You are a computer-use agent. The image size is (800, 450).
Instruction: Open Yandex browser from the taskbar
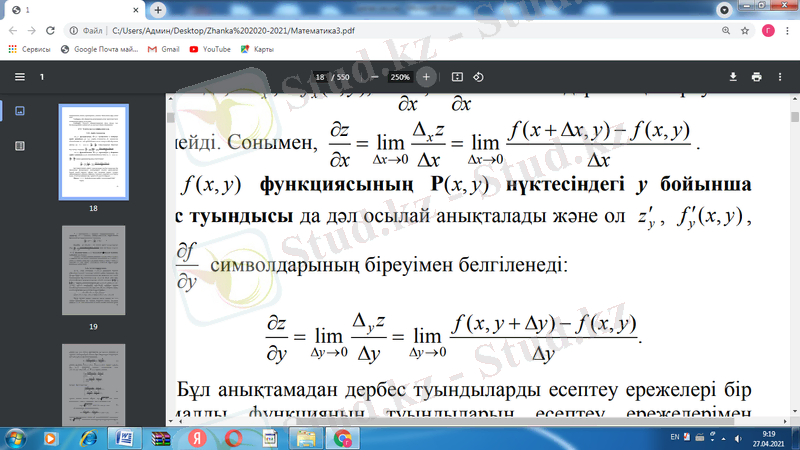197,438
